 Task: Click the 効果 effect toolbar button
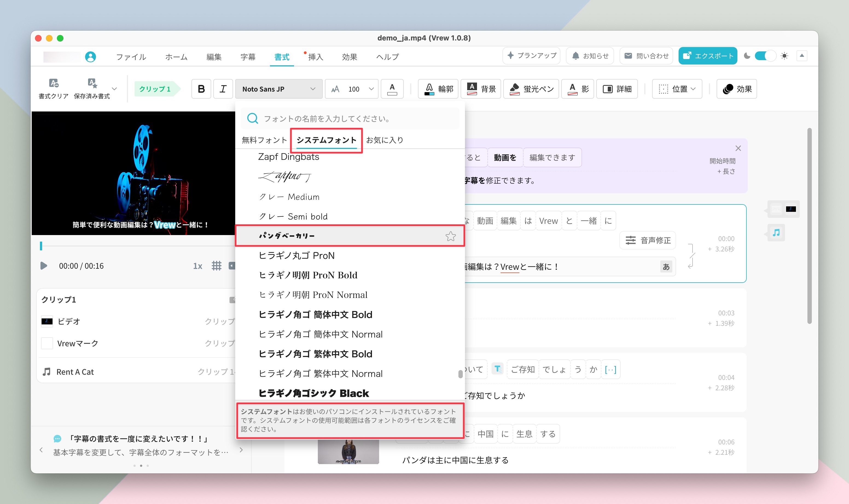(737, 89)
